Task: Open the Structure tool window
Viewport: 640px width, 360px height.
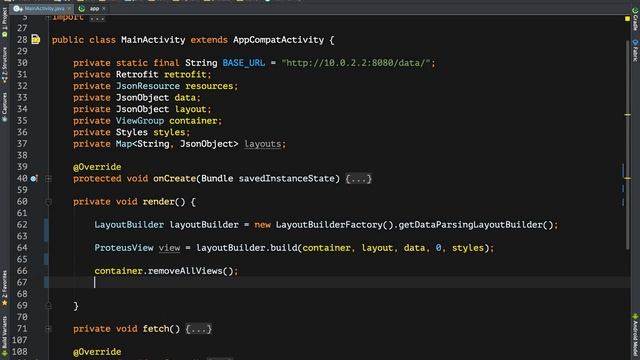Action: (4, 65)
